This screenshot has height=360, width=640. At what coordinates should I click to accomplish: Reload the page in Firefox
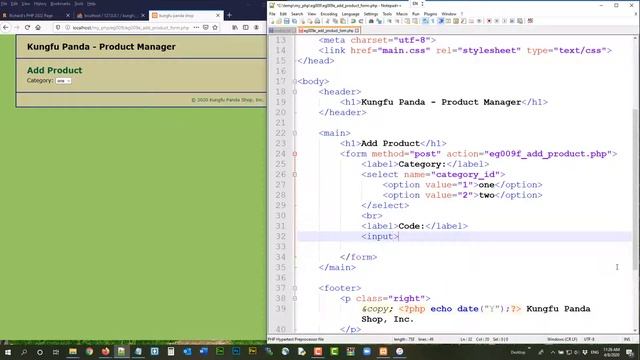pos(27,27)
